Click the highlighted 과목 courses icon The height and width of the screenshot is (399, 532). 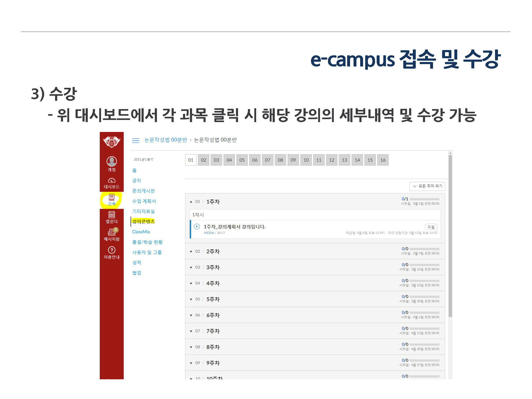click(111, 198)
